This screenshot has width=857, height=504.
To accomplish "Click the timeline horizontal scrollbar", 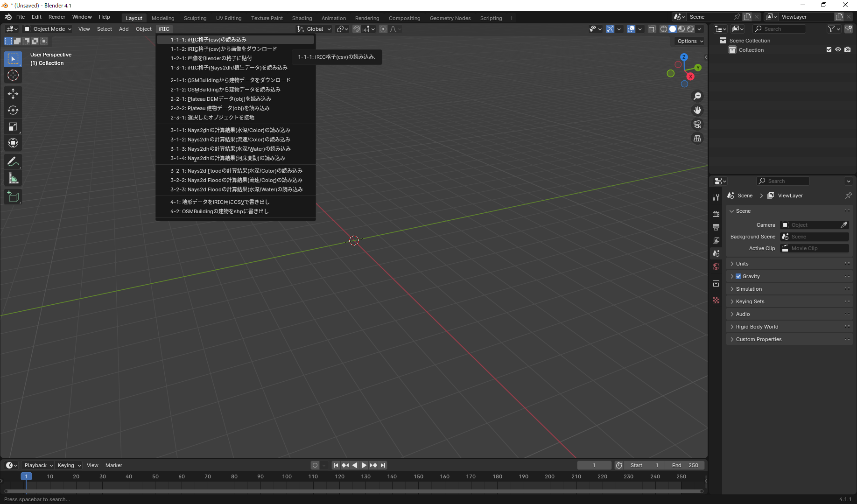I will 354,491.
